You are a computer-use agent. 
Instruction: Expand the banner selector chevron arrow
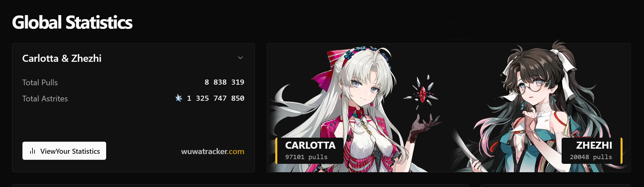coord(240,58)
